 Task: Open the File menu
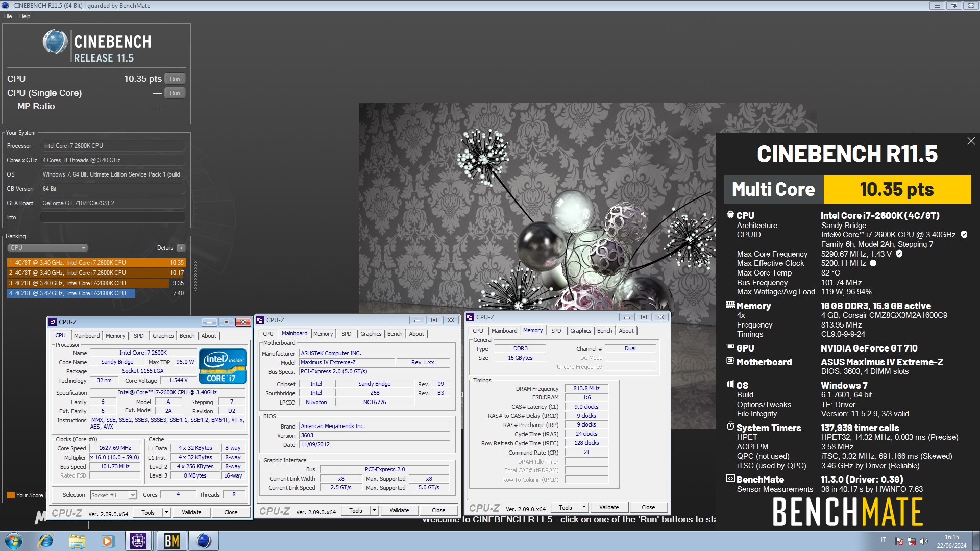pyautogui.click(x=8, y=16)
